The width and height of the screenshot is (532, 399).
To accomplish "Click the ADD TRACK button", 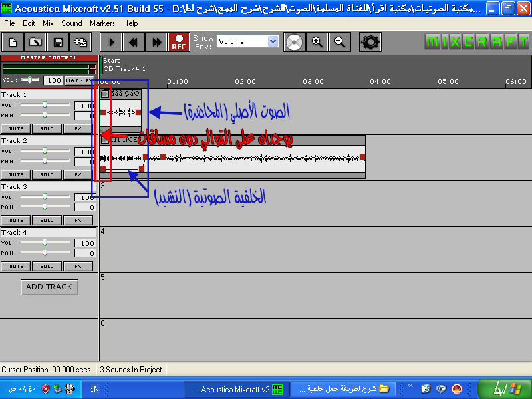I will click(49, 287).
